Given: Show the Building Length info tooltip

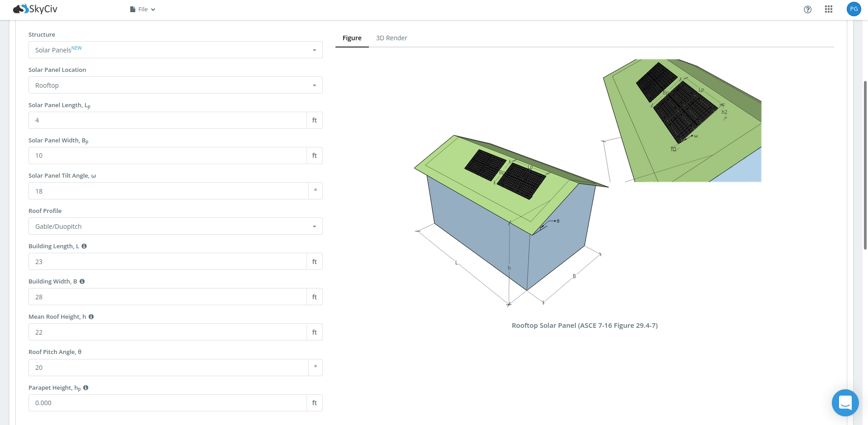Looking at the screenshot, I should pos(84,246).
